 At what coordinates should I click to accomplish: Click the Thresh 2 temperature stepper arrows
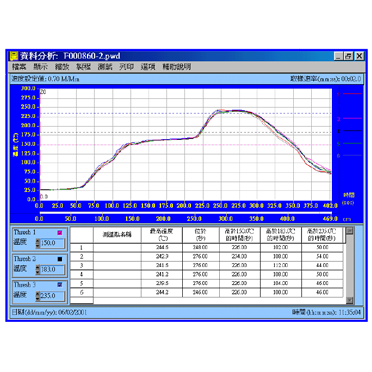pos(38,269)
